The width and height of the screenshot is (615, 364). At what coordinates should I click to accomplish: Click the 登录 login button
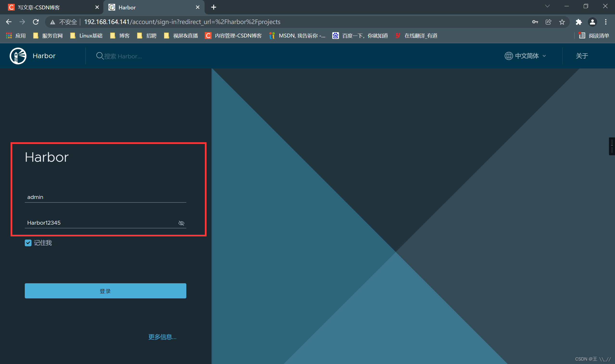point(105,291)
